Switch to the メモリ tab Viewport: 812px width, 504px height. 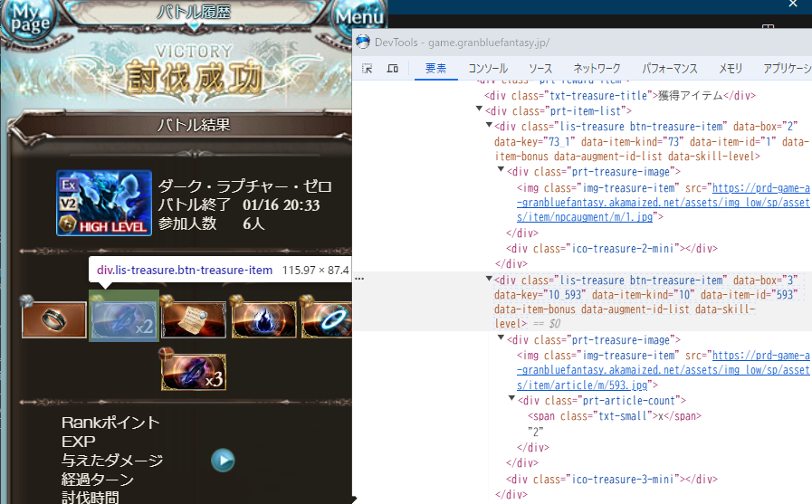pos(731,68)
